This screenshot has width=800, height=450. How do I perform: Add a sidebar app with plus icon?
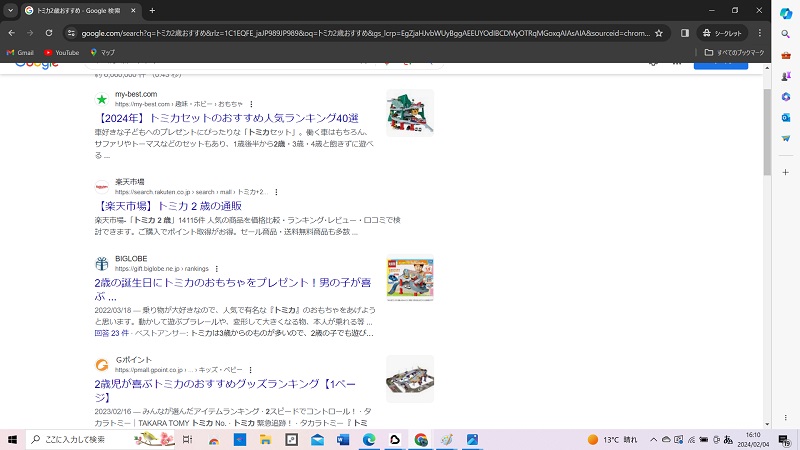click(x=786, y=172)
